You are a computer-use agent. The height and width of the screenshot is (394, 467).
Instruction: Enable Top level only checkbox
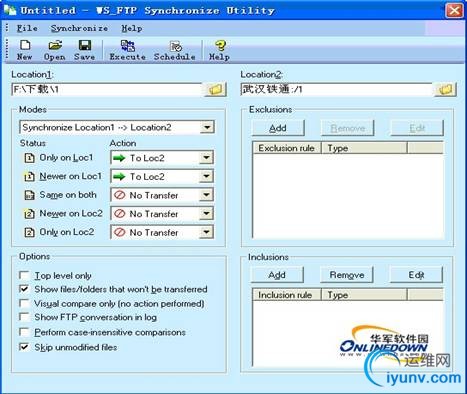[24, 275]
